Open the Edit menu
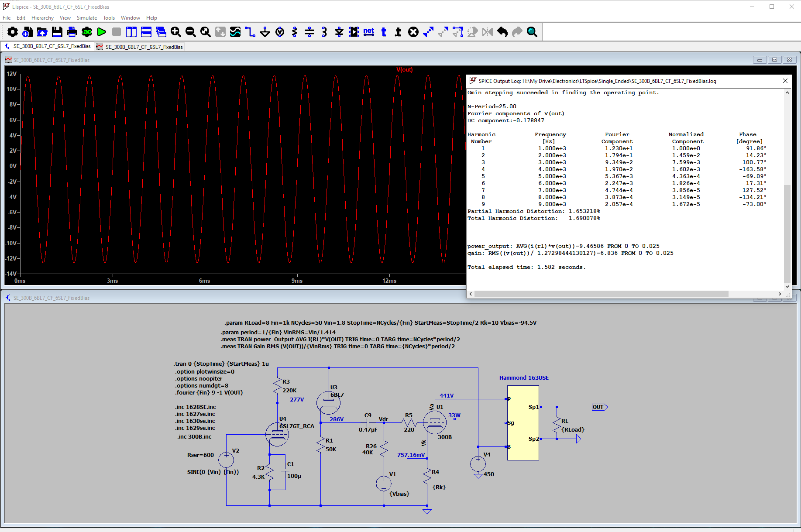 [21, 18]
